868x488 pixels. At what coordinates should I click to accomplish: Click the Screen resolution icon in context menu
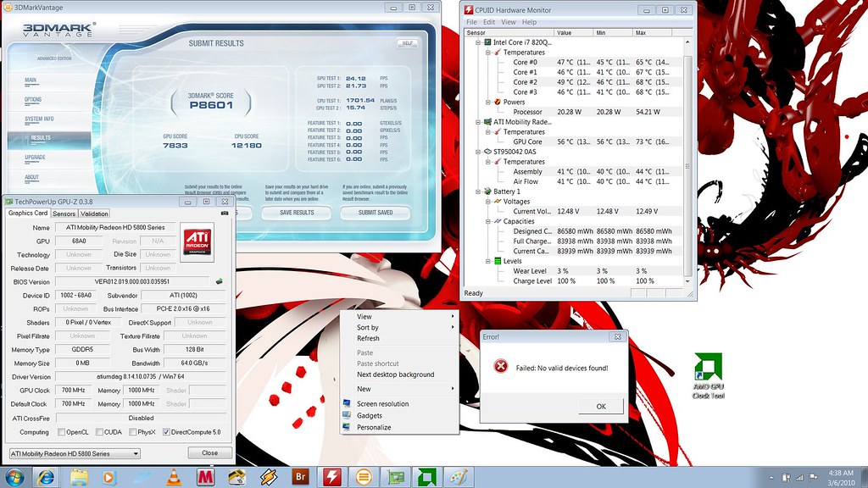pos(347,403)
